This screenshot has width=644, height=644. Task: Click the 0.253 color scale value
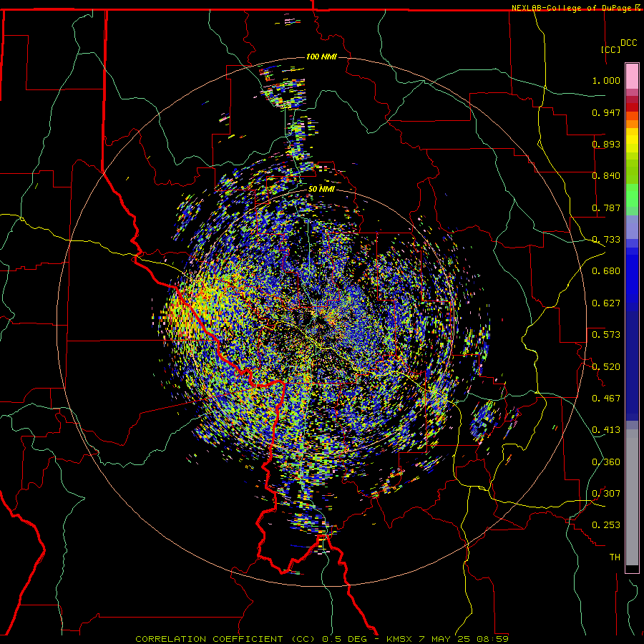pyautogui.click(x=606, y=525)
